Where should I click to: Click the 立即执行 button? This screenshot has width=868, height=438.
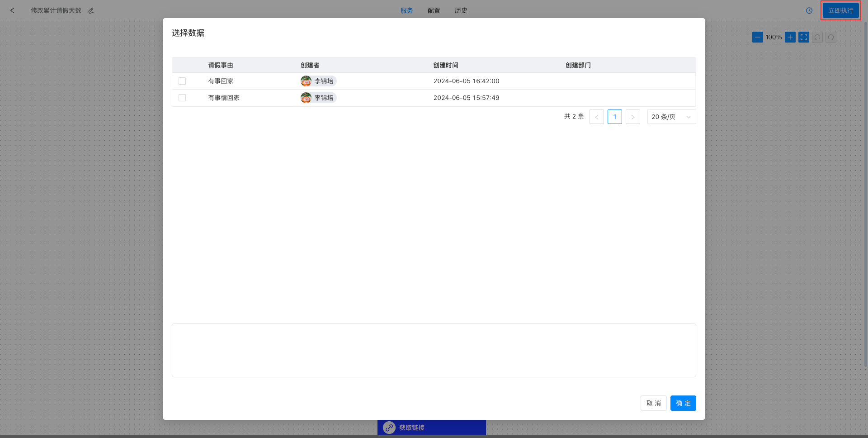pyautogui.click(x=841, y=10)
